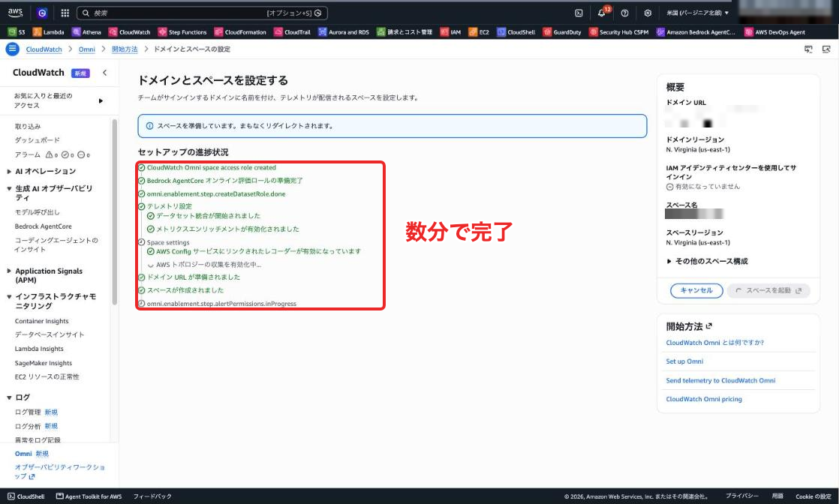
Task: Open the services grid menu icon
Action: (65, 13)
